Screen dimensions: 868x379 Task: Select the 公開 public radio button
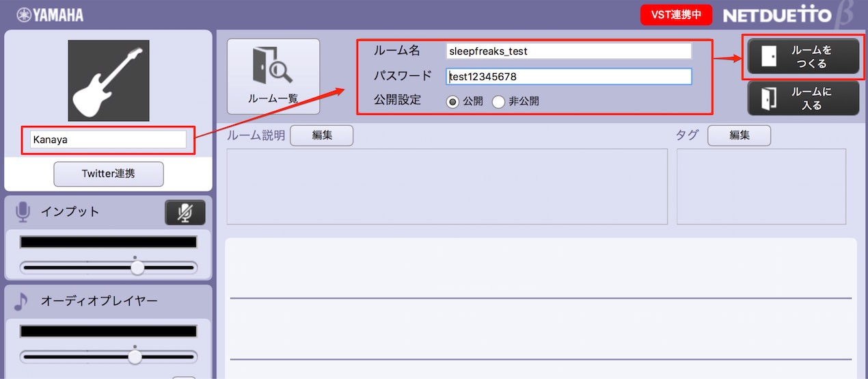452,101
